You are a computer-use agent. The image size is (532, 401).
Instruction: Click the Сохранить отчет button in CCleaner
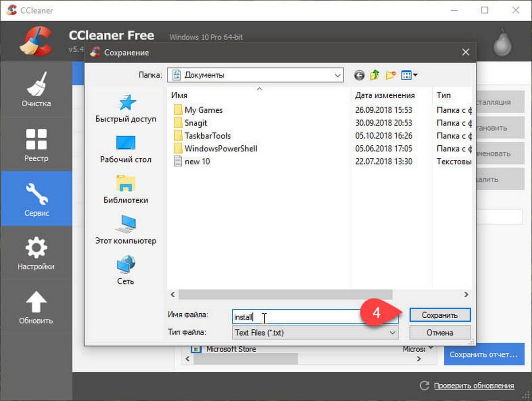[x=483, y=354]
